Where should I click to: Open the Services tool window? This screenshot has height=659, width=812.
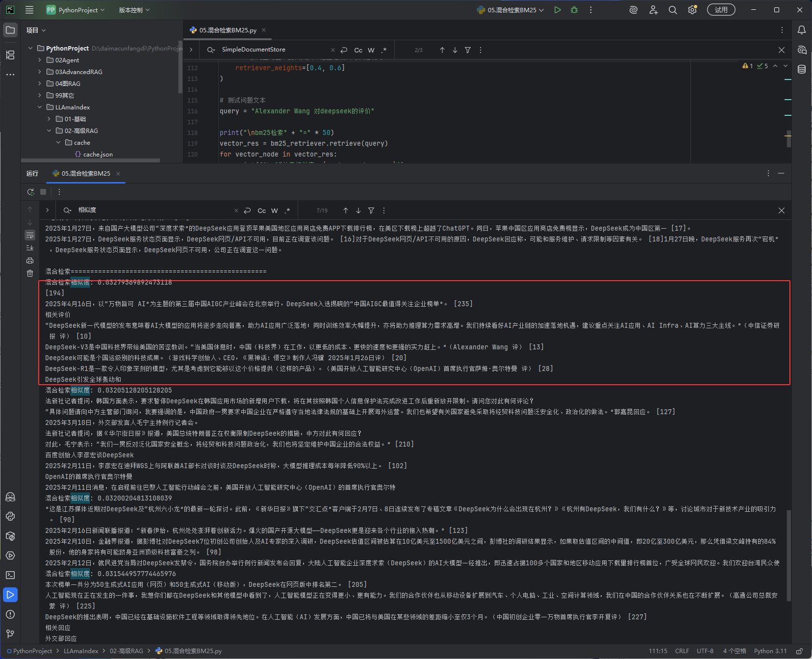pos(10,555)
